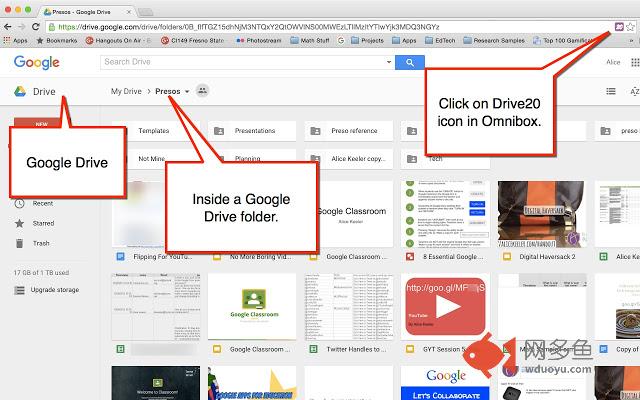Screen dimensions: 640x400
Task: Go to My Drive breadcrumb
Action: 126,91
